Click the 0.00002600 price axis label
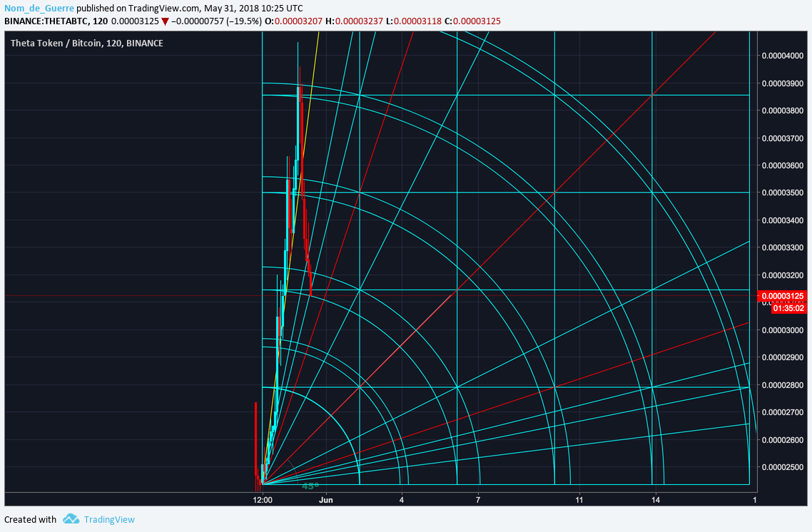 [x=783, y=440]
